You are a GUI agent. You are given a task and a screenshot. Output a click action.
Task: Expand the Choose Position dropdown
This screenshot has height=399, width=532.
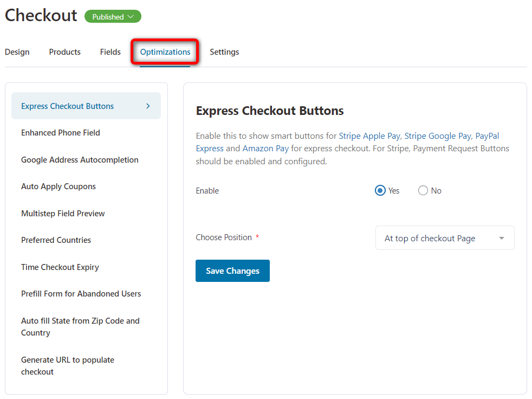pos(445,238)
